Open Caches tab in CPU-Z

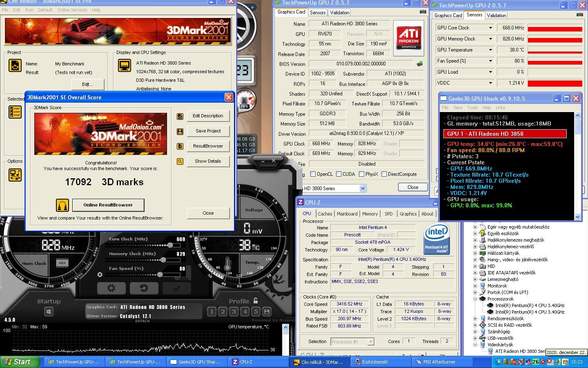click(x=325, y=214)
